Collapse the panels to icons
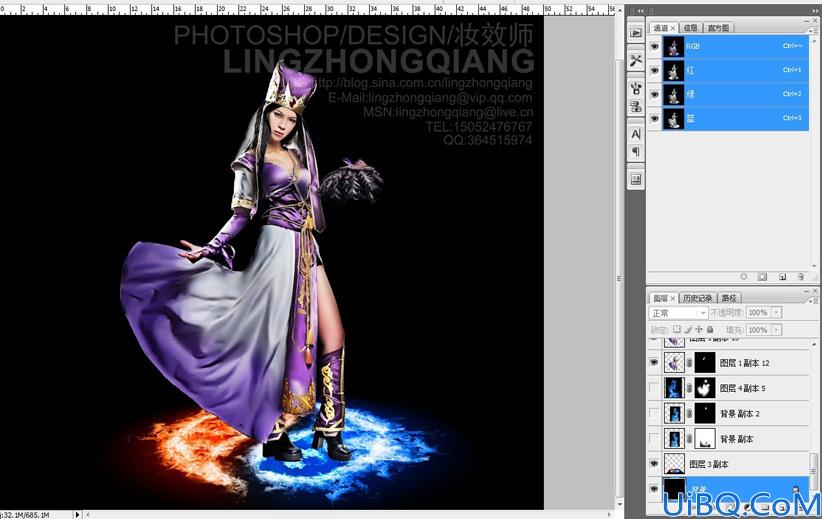Viewport: 822px width, 519px height. tap(814, 10)
